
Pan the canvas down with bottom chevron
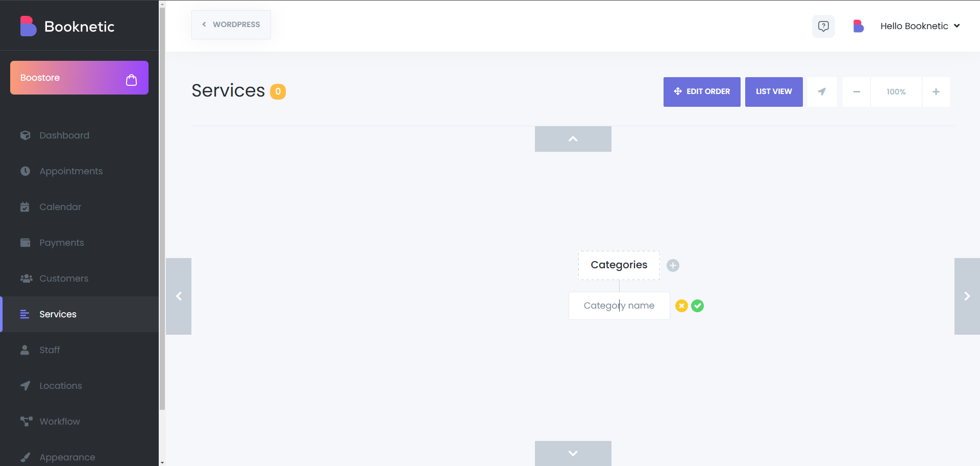[573, 453]
